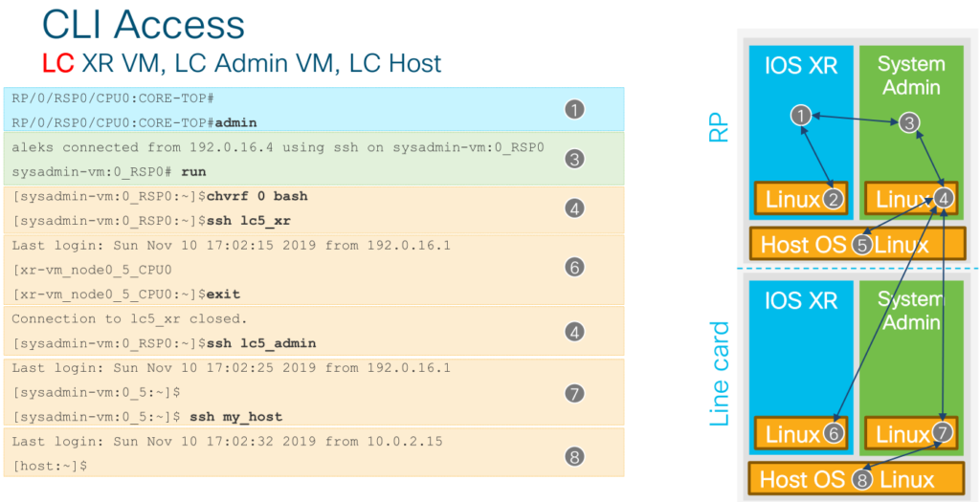980x502 pixels.
Task: Click circle 2 on the RP IOS XR Linux box
Action: coord(835,199)
